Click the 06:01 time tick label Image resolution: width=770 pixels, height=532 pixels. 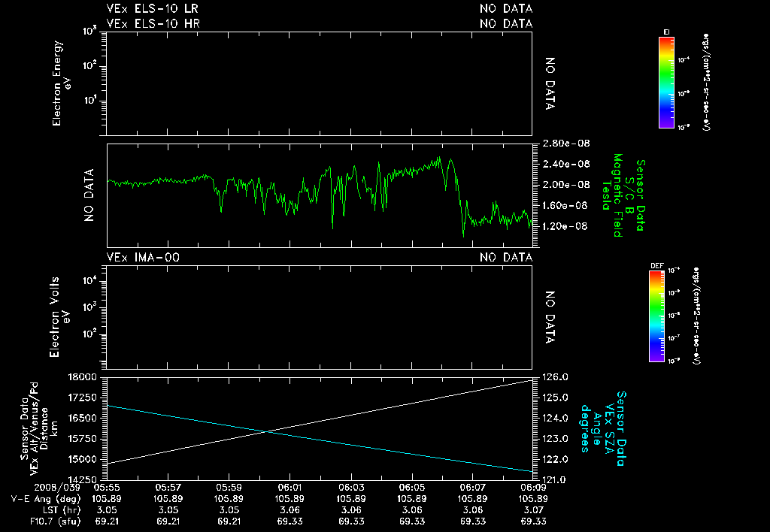pyautogui.click(x=290, y=488)
